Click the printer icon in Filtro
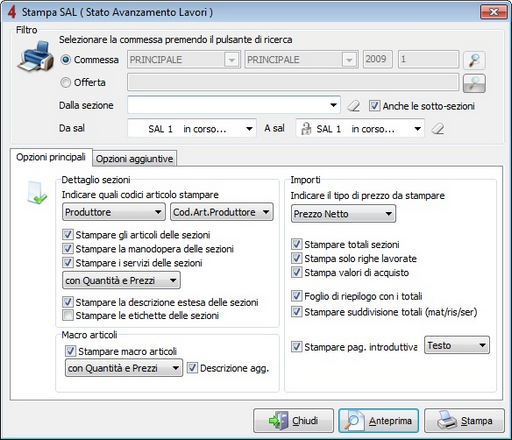 36,56
